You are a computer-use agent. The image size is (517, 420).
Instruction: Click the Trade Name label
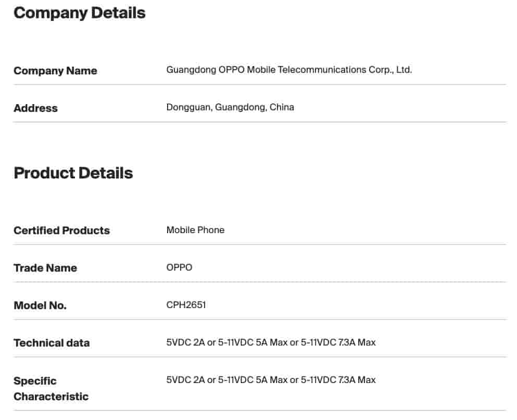tap(45, 268)
